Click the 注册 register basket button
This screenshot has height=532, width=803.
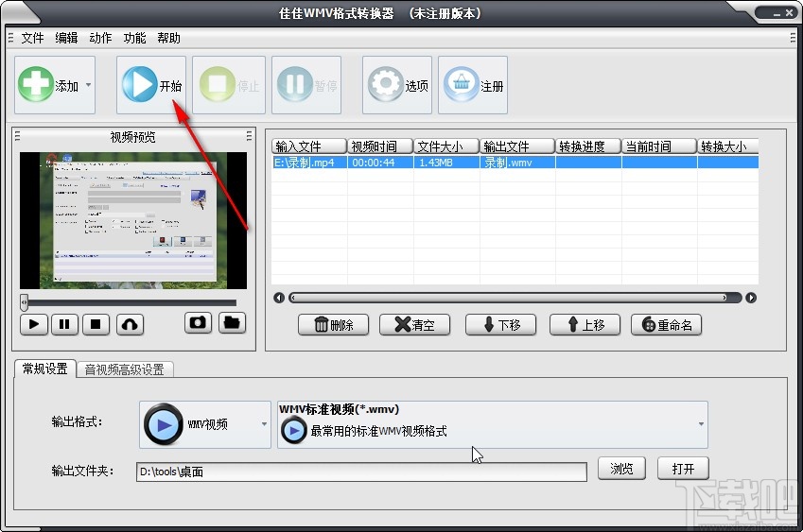(x=473, y=85)
